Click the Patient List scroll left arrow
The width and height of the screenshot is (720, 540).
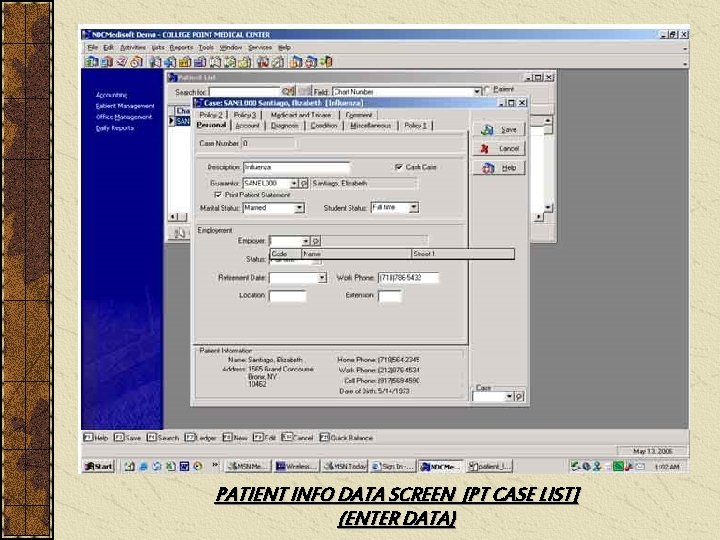click(173, 216)
